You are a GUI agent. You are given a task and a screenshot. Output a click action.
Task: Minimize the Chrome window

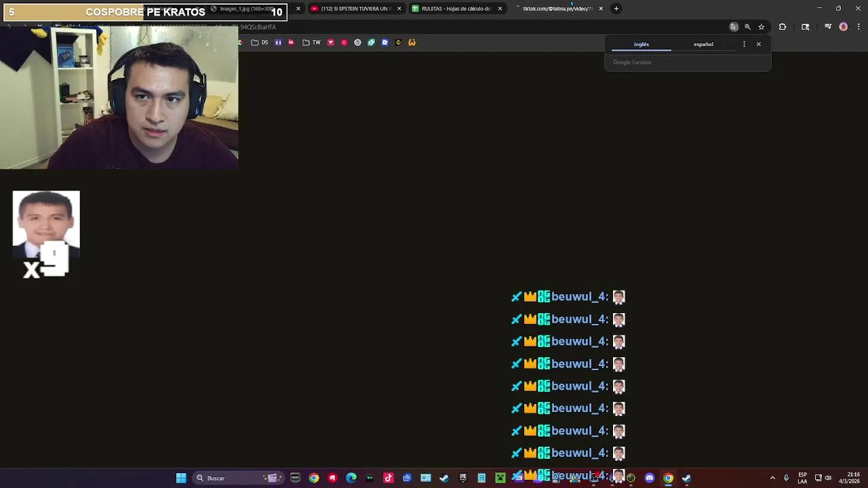819,8
